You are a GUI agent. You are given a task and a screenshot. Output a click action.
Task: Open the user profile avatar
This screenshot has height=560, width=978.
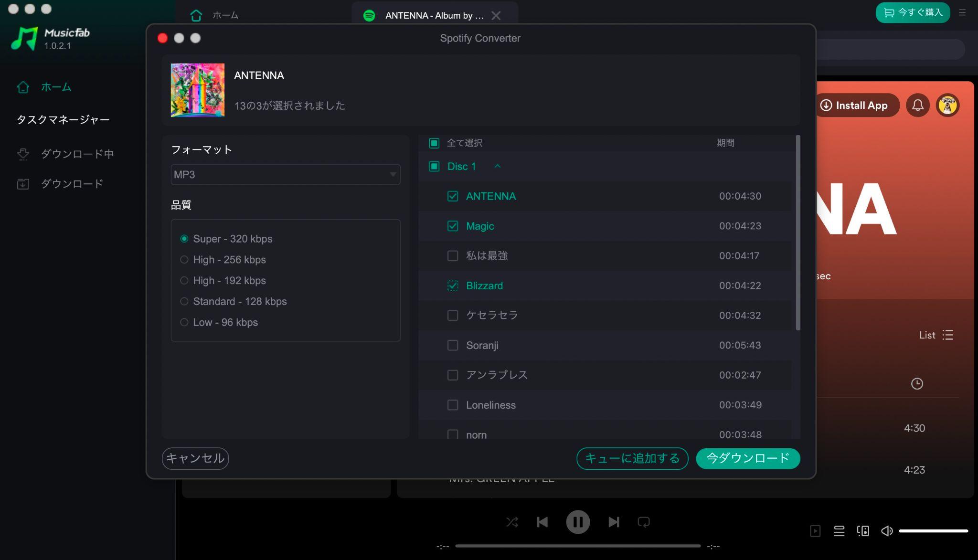click(948, 105)
